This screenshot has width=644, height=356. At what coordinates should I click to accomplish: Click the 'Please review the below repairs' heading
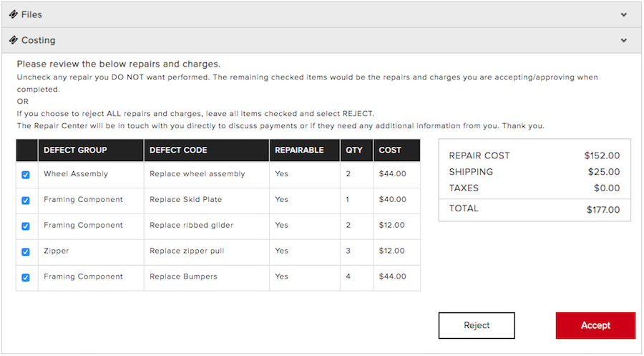pos(118,64)
